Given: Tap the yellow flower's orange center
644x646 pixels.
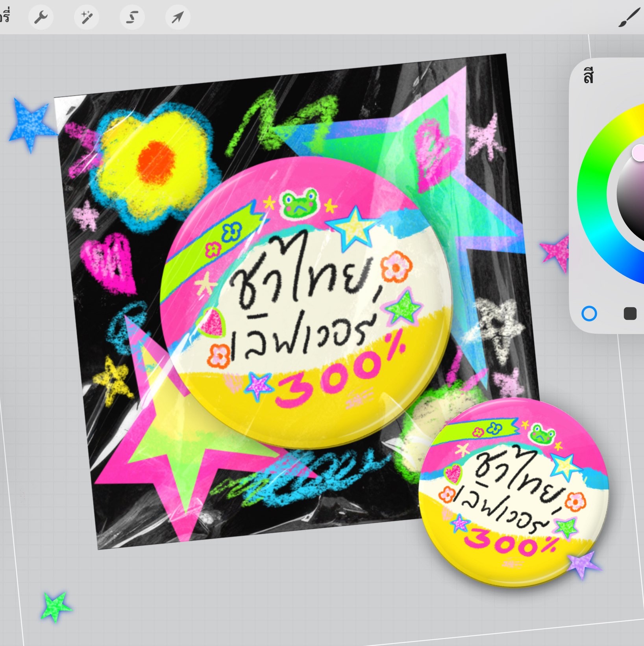Looking at the screenshot, I should pos(155,162).
